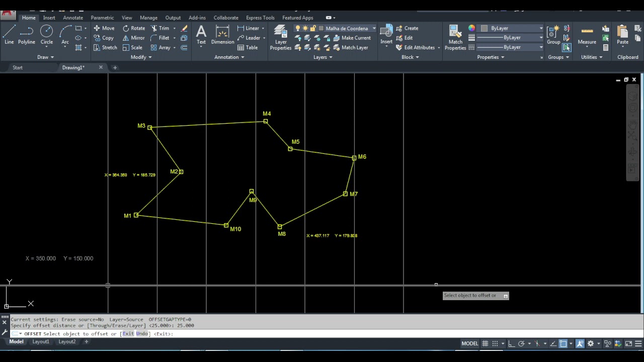644x362 pixels.
Task: Activate the Trim command
Action: pos(159,28)
